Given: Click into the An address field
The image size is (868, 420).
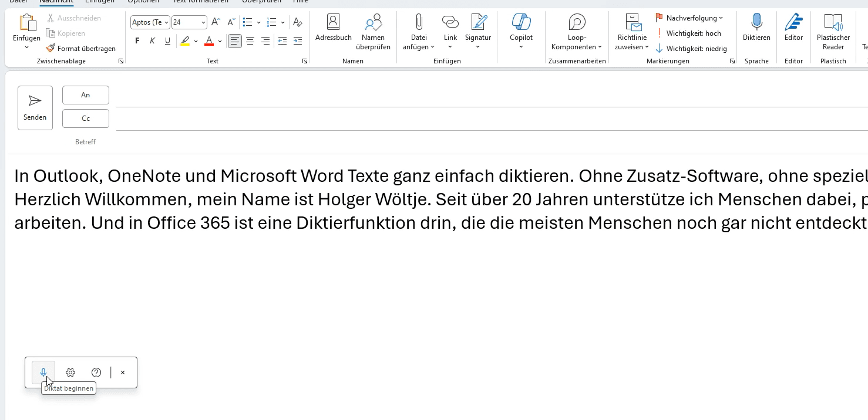Looking at the screenshot, I should pos(492,97).
